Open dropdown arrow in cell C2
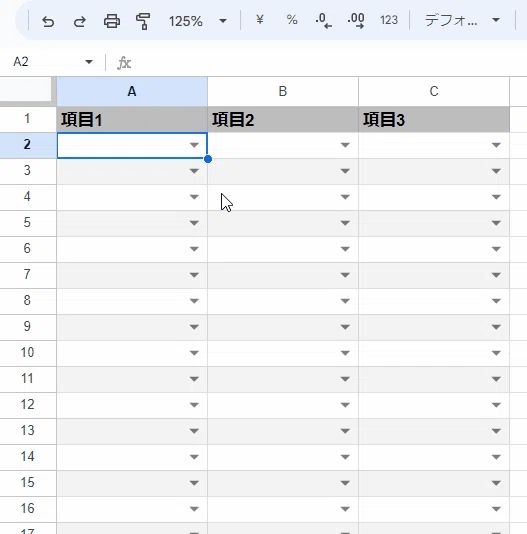This screenshot has height=534, width=527. coord(496,145)
